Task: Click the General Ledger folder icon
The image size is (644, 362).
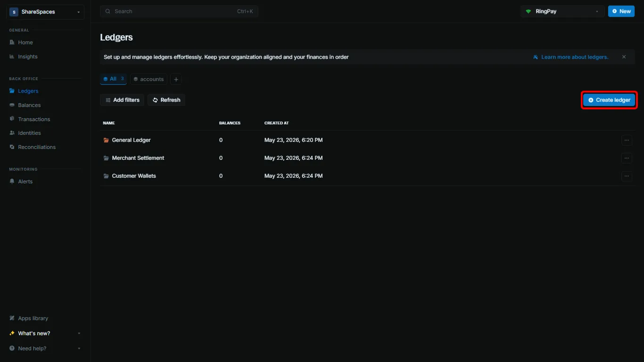Action: coord(106,140)
